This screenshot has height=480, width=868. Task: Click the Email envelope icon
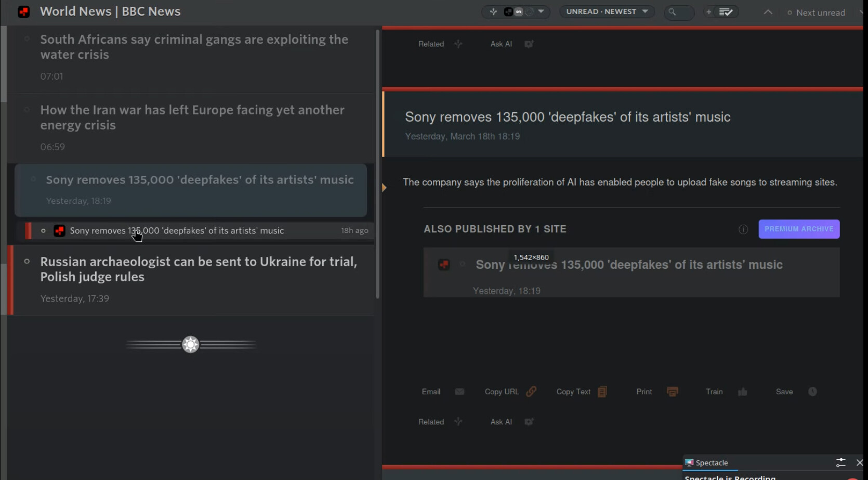coord(459,392)
